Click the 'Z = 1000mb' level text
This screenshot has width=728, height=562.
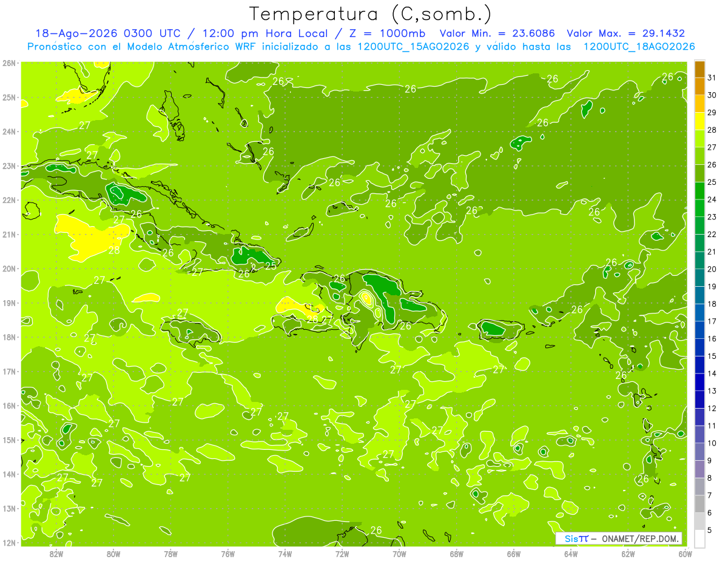(386, 33)
